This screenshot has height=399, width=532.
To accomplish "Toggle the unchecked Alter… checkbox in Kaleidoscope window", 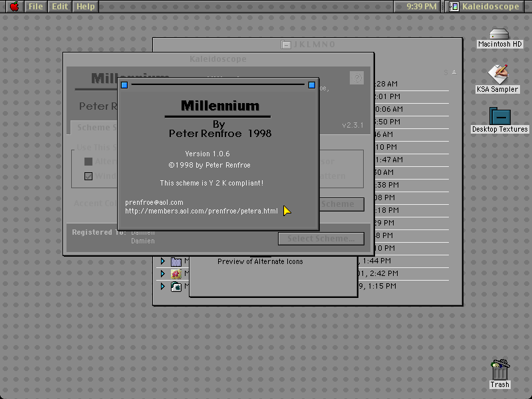I will [x=88, y=162].
